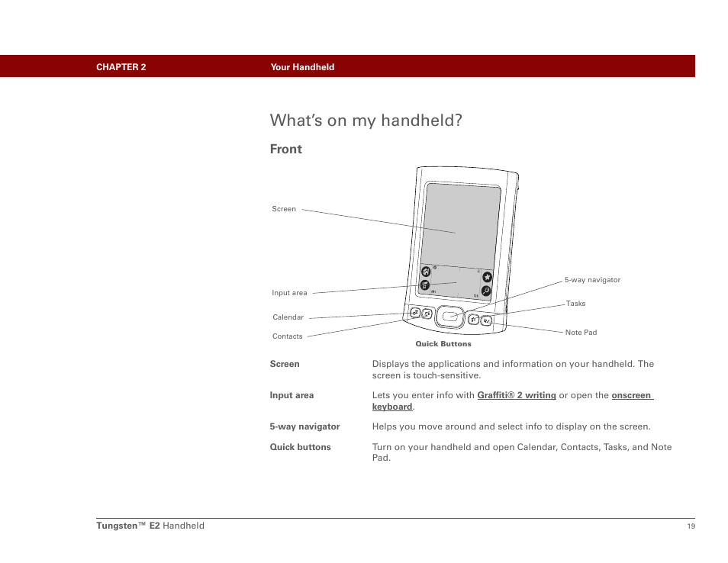The height and width of the screenshot is (563, 728).
Task: Click the 'Contacts' callout label
Action: click(288, 336)
